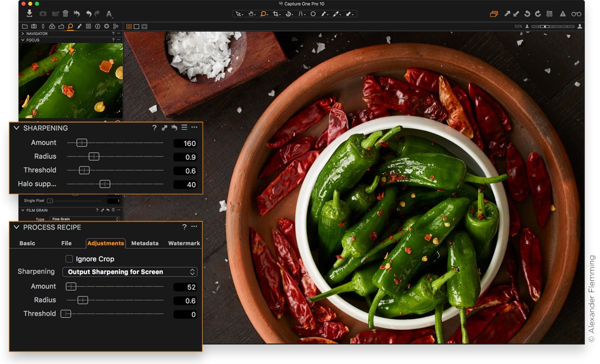Open the Output Sharpening for Screen dropdown
This screenshot has width=600, height=364.
point(130,272)
